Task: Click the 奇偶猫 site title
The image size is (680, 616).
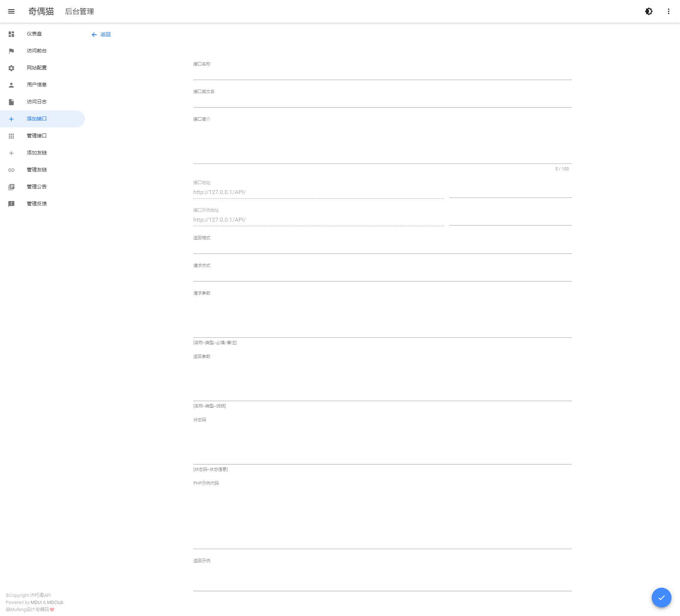Action: [x=41, y=11]
